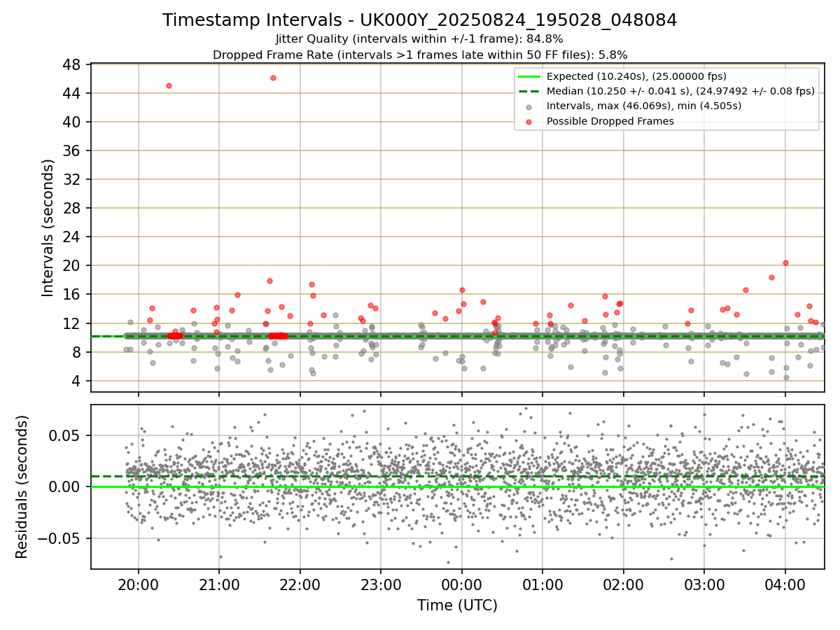This screenshot has width=840, height=630.
Task: Click the solid green line sample in legend
Action: point(528,77)
